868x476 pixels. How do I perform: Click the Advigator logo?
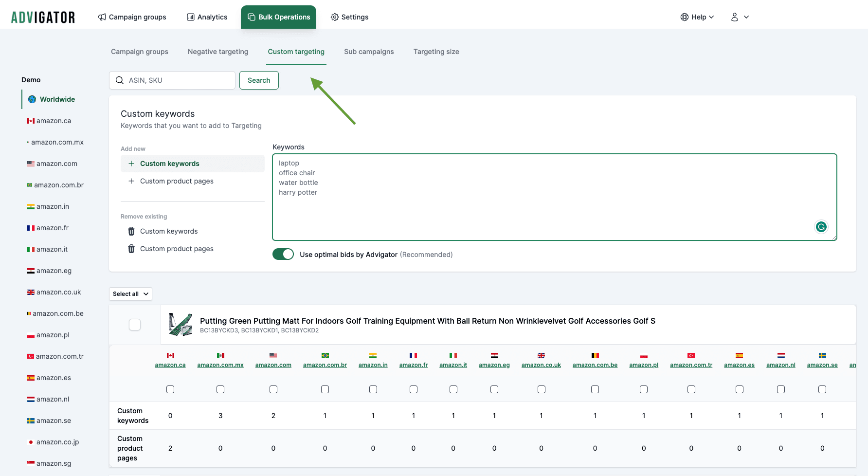[43, 18]
